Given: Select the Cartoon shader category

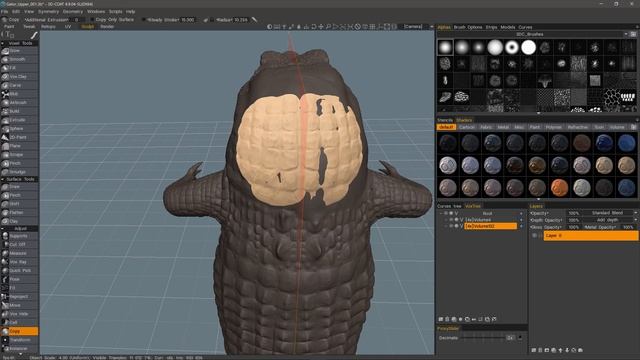Looking at the screenshot, I should pos(467,127).
